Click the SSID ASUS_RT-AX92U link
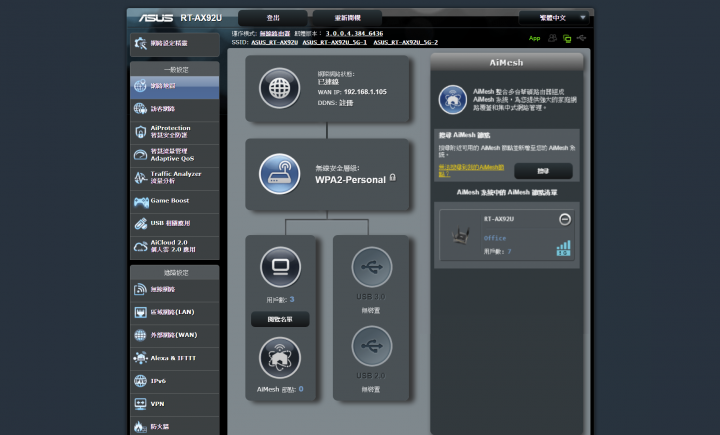720x435 pixels. pos(275,42)
